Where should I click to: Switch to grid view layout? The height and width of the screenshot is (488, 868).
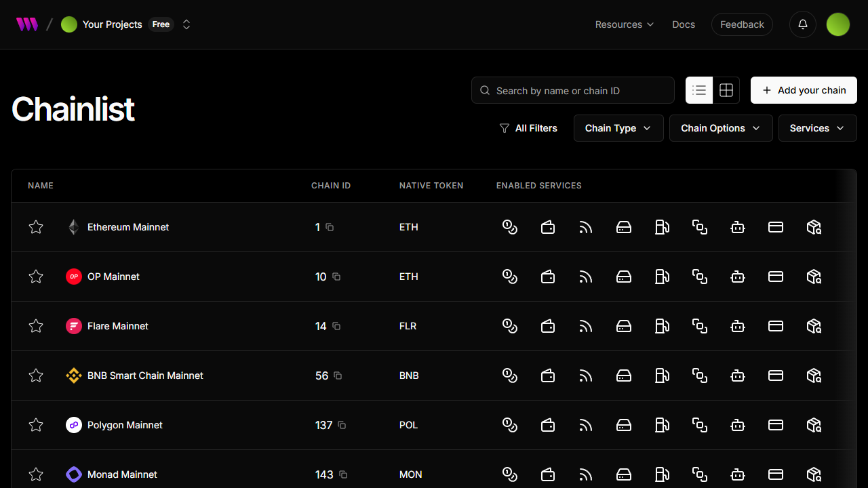click(x=726, y=90)
